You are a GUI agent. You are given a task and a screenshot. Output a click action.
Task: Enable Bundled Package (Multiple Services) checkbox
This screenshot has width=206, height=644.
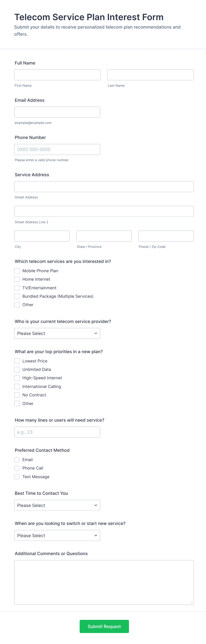click(17, 296)
